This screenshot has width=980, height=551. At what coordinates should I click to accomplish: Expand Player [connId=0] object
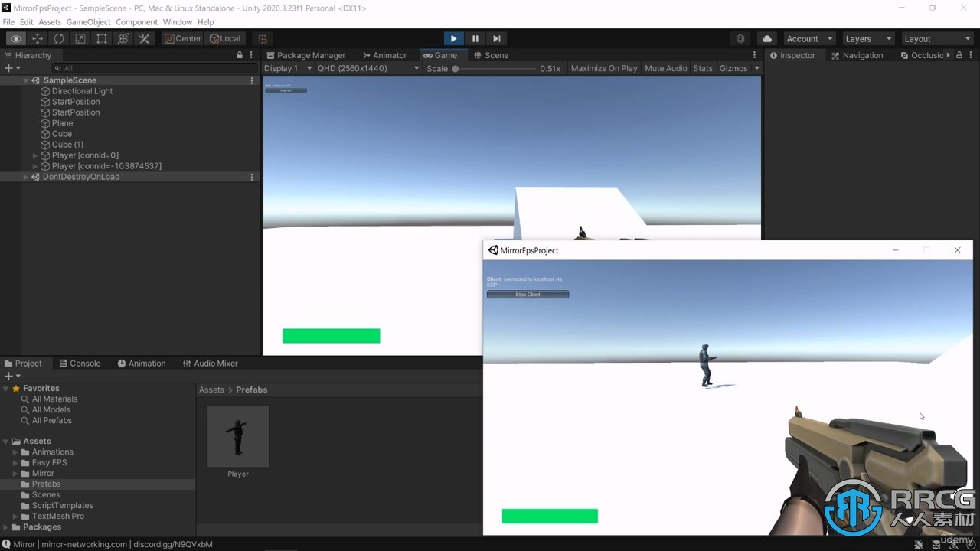35,155
